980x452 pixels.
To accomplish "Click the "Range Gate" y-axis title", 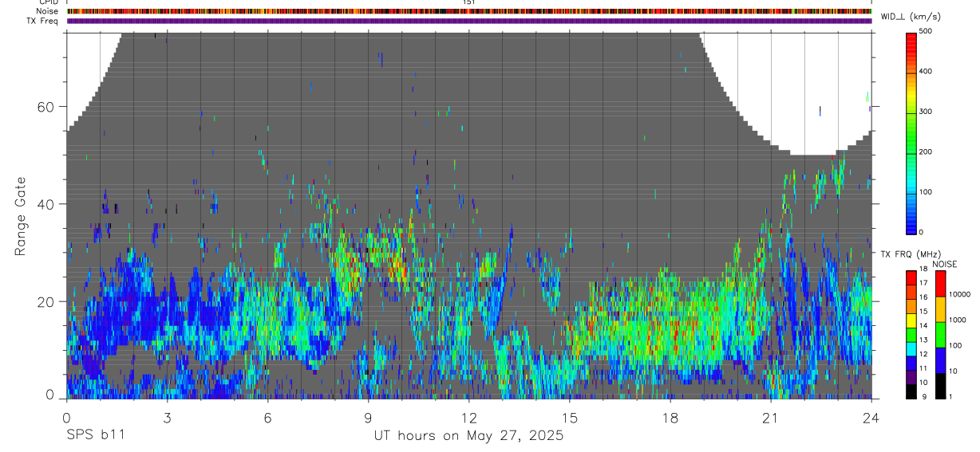I will coord(22,216).
